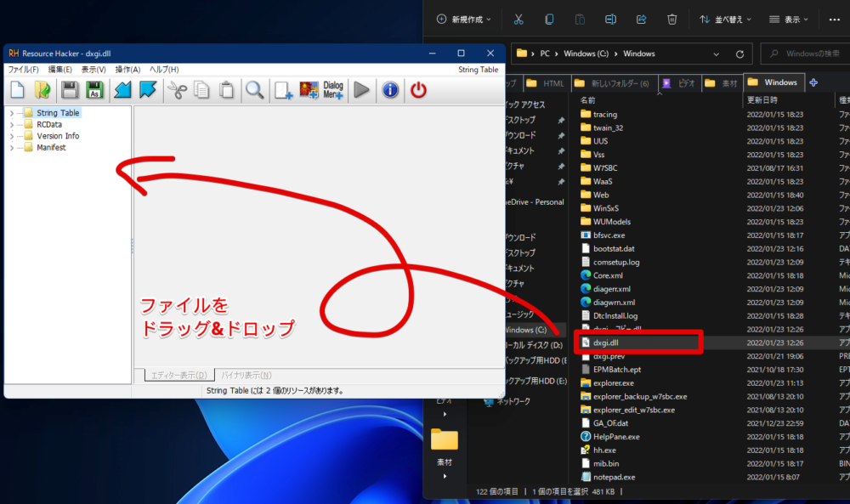Click the Copy icon in Explorer toolbar
Screen dimensions: 850x504
[549, 20]
